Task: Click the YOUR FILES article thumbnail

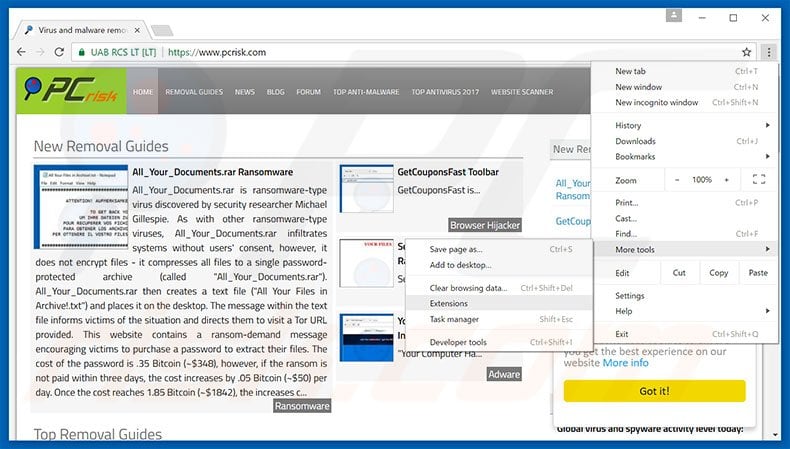Action: pyautogui.click(x=367, y=263)
